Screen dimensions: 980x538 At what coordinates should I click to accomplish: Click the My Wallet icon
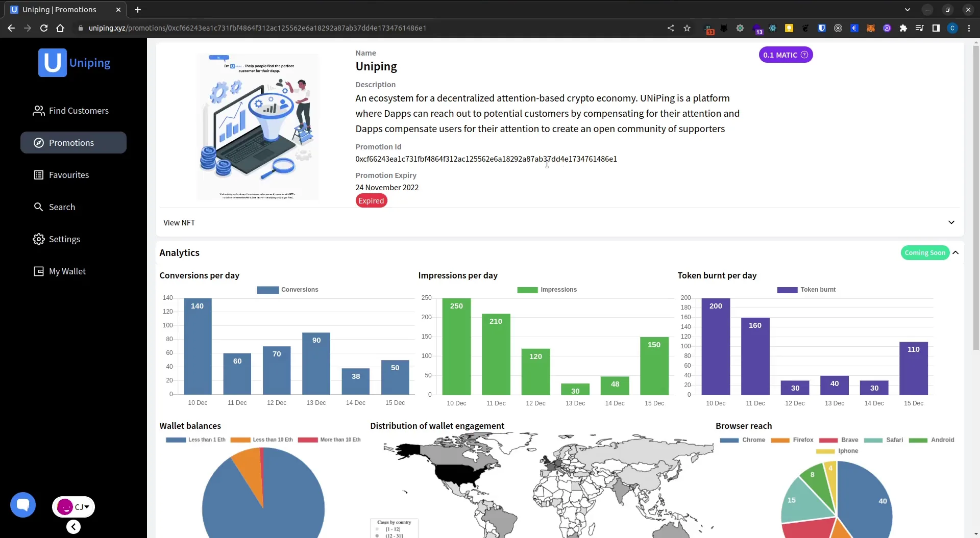pyautogui.click(x=39, y=271)
